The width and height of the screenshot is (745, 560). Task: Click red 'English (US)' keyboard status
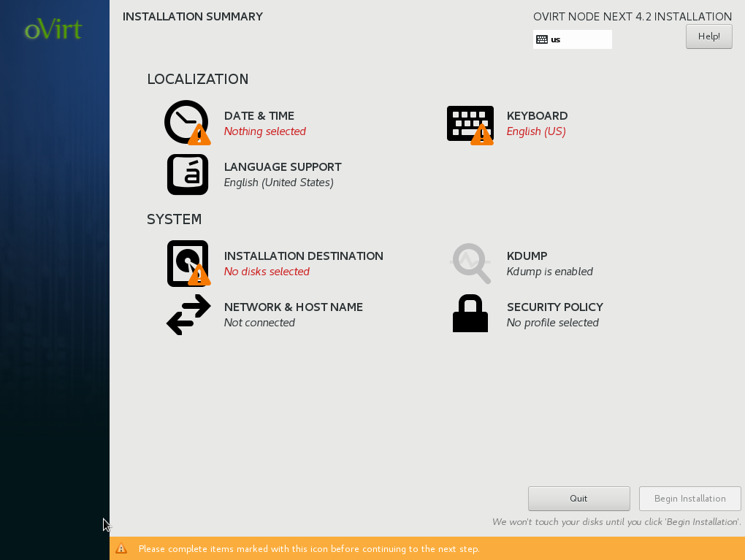coord(536,131)
